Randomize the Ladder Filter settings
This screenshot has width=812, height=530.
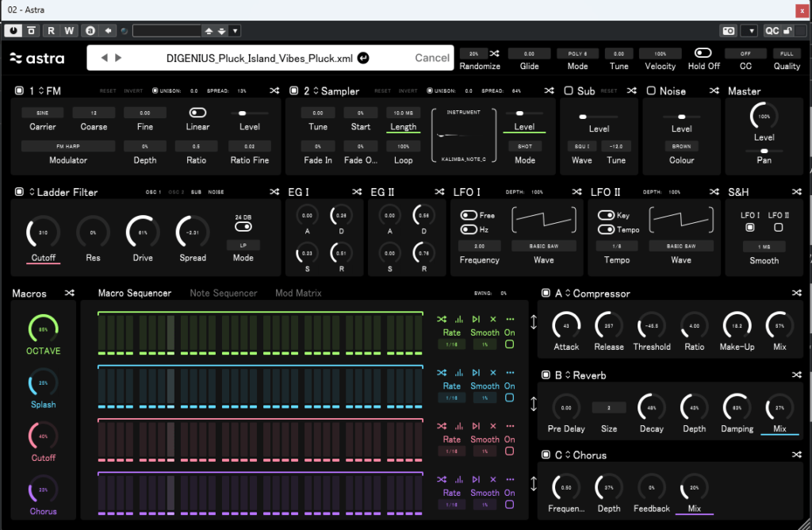click(x=274, y=192)
